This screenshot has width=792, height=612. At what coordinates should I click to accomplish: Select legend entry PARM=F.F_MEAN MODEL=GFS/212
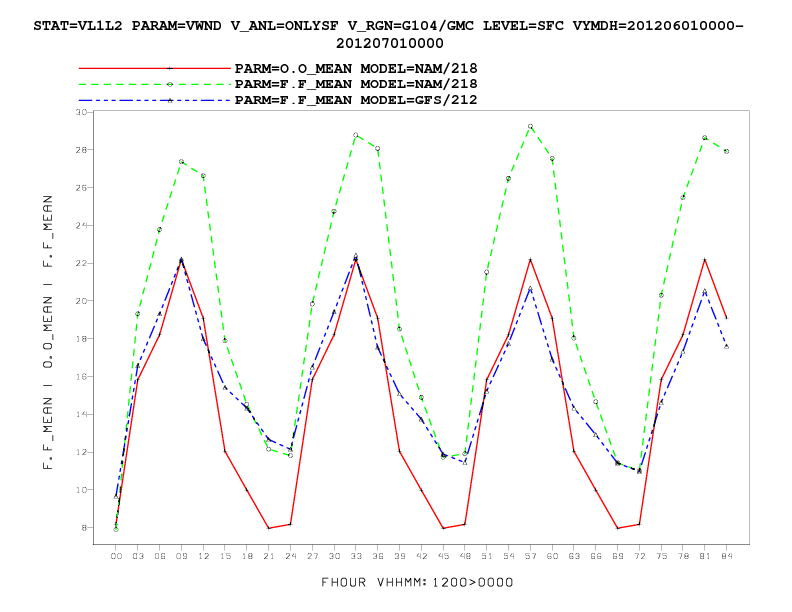pyautogui.click(x=356, y=100)
